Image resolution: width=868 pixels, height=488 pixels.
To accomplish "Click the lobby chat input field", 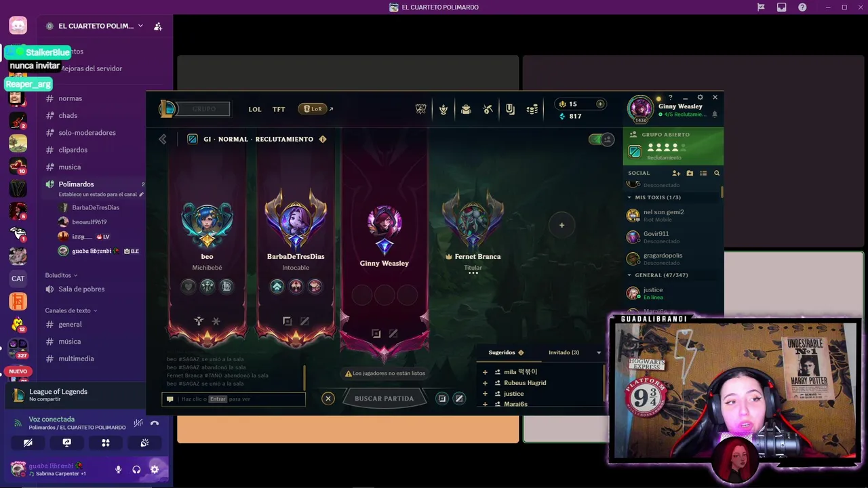I will tap(233, 399).
